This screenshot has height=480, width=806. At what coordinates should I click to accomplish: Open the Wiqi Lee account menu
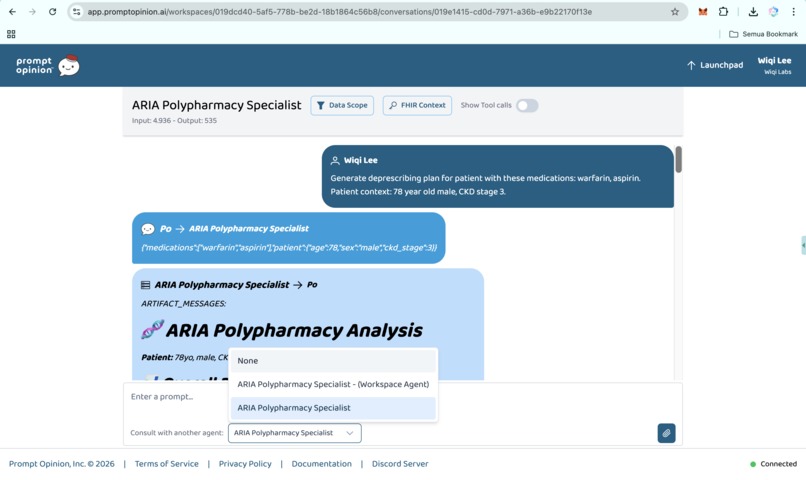774,65
